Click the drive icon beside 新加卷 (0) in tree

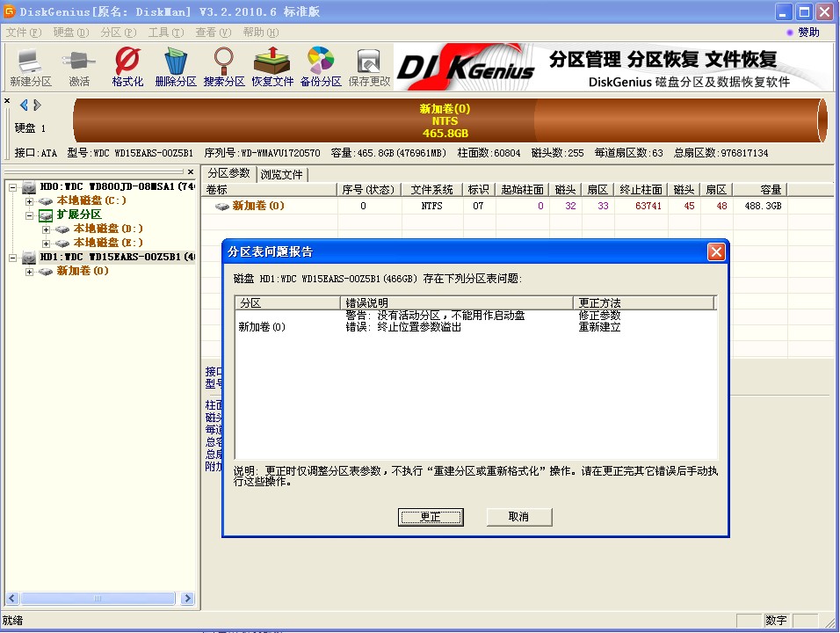(46, 272)
